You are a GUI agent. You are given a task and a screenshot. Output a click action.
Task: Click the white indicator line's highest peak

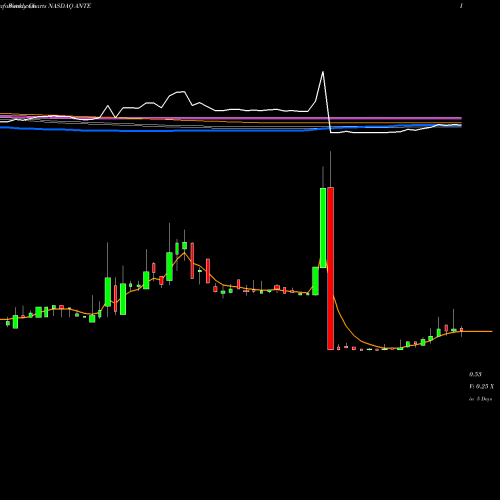(x=323, y=72)
